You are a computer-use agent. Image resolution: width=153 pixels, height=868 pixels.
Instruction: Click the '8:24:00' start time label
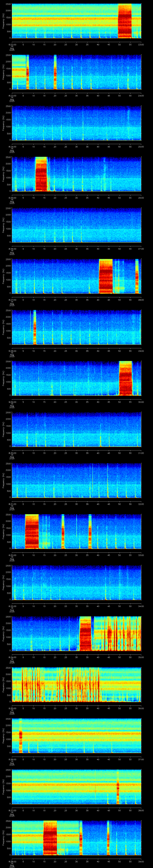(12, 147)
